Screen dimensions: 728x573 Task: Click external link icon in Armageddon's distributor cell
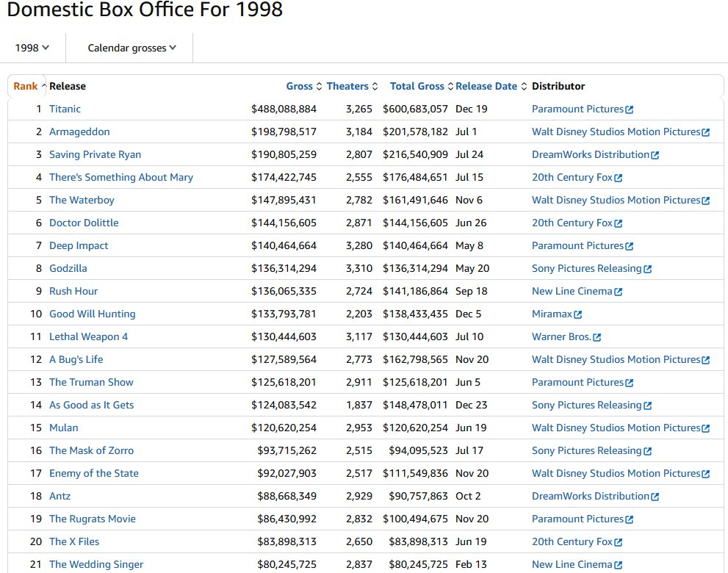[706, 132]
